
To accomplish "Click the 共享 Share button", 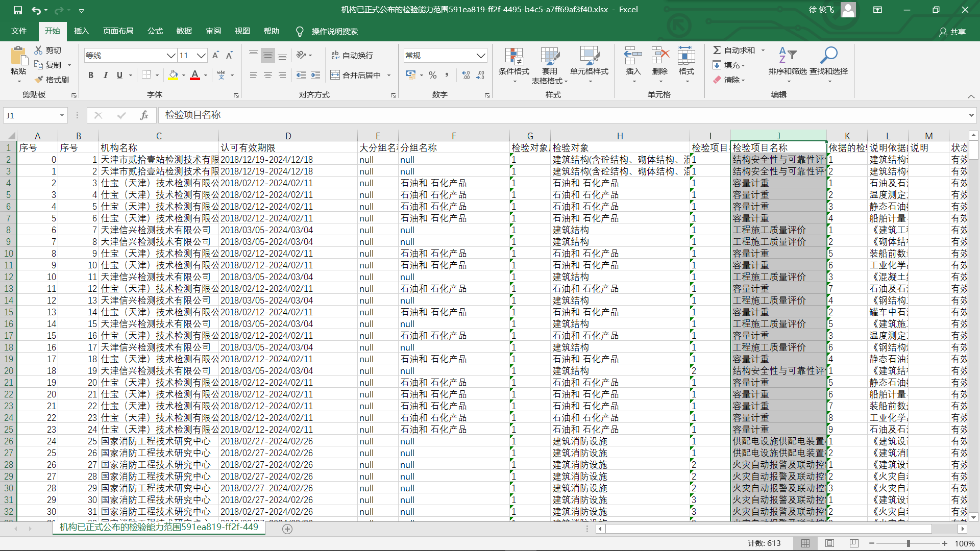I will point(952,32).
